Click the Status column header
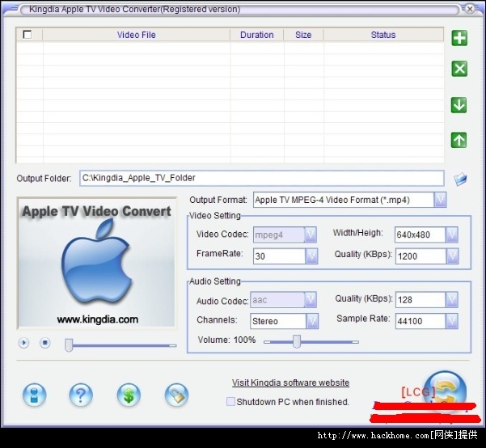486x448 pixels. (x=383, y=35)
